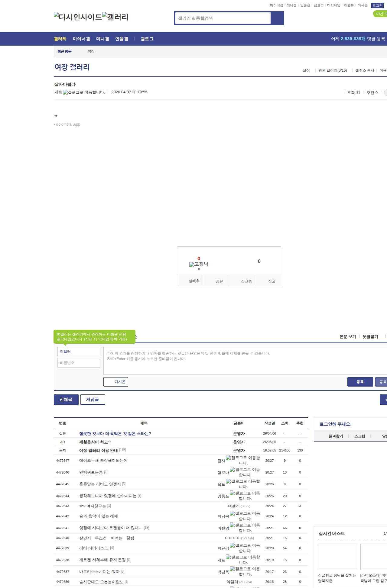Open the best post "싱글벙글 장난을 잘치는 탈북자군"
The height and width of the screenshot is (588, 387).
pyautogui.click(x=337, y=578)
